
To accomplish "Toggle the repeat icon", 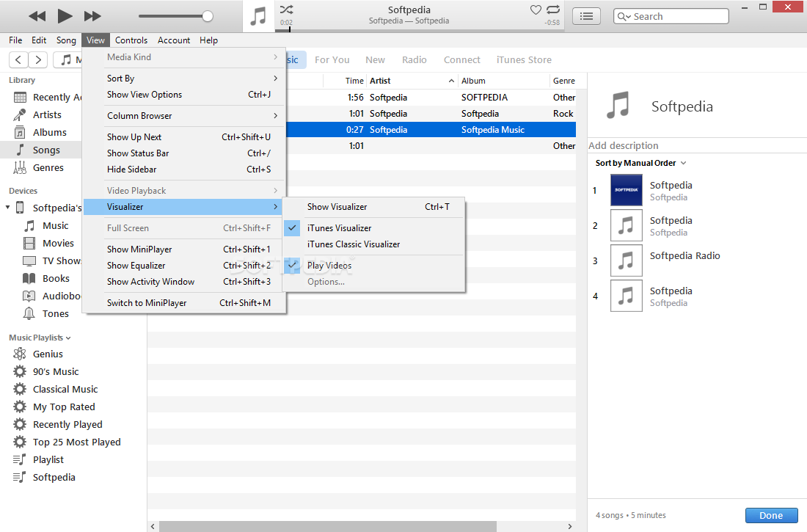I will coord(553,10).
